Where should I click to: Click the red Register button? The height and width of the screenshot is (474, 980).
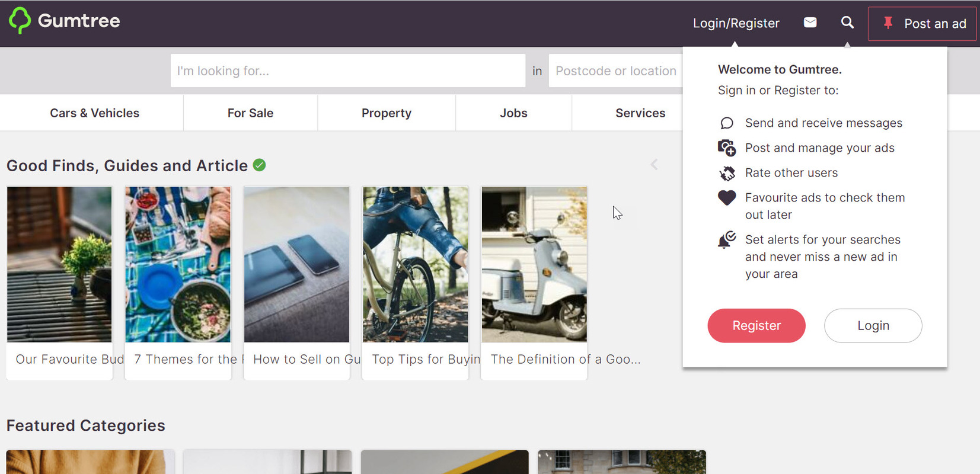click(756, 325)
